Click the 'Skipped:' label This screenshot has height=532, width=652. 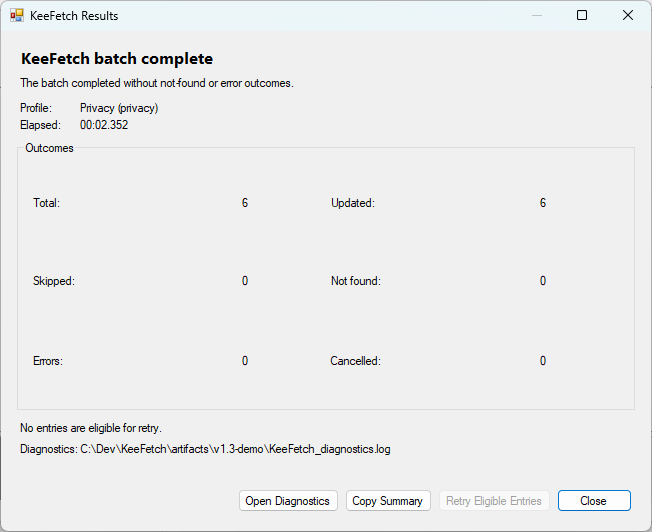pyautogui.click(x=54, y=281)
